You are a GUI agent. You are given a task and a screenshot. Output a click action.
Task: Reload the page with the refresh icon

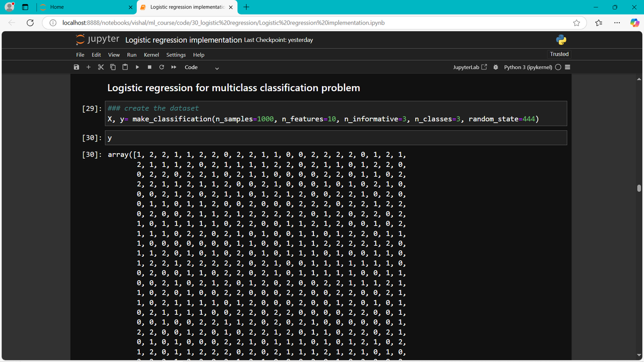(31, 23)
